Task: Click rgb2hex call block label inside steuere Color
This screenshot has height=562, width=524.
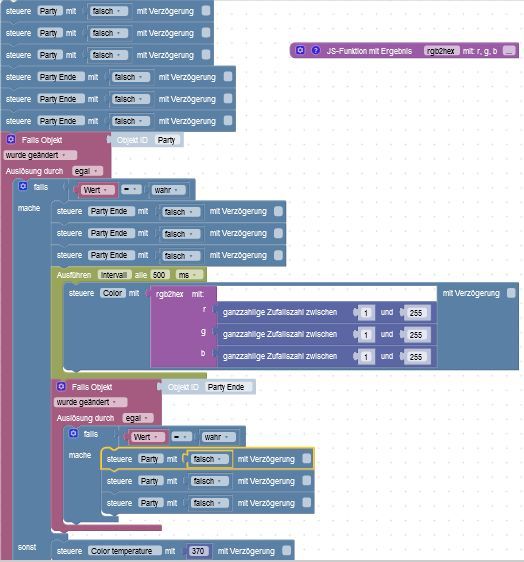Action: [x=170, y=294]
